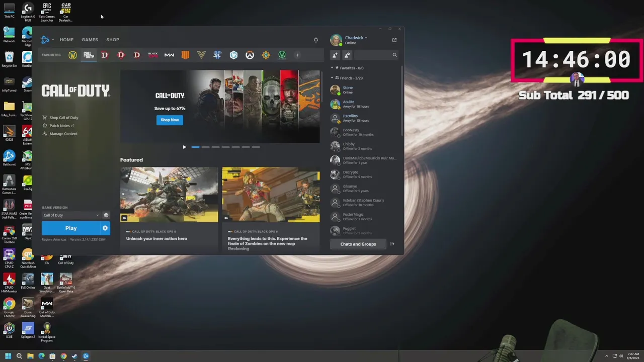Open the Windows Start menu
644x362 pixels.
(8, 356)
